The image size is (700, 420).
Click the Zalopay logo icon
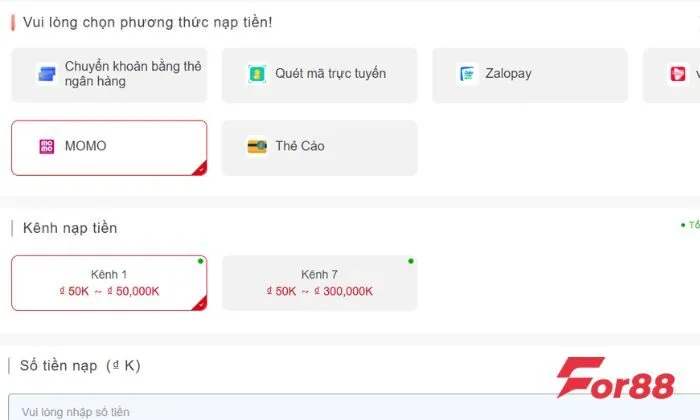467,74
